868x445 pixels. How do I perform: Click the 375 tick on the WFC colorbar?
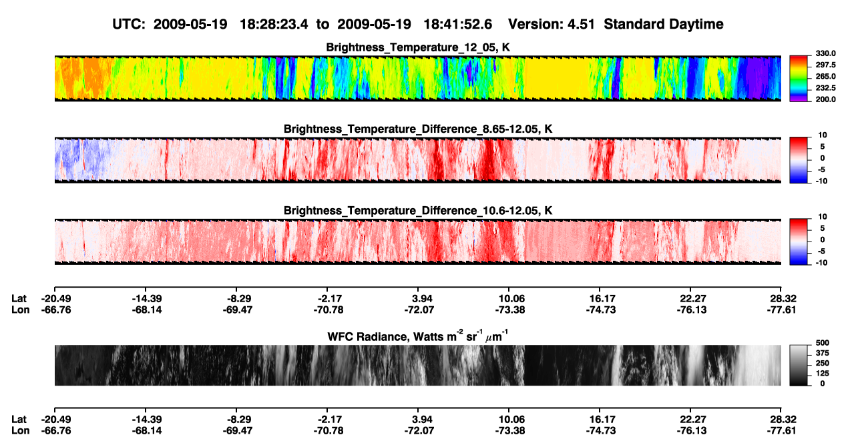821,354
